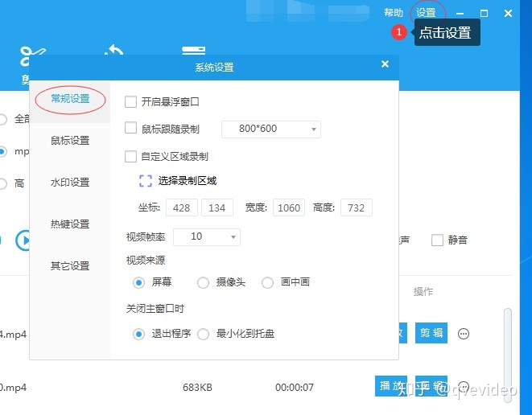Click the 683KB file size text

(x=197, y=387)
